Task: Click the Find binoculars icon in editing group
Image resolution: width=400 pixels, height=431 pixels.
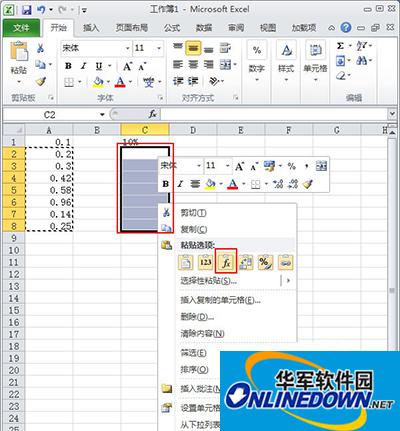Action: click(x=362, y=61)
